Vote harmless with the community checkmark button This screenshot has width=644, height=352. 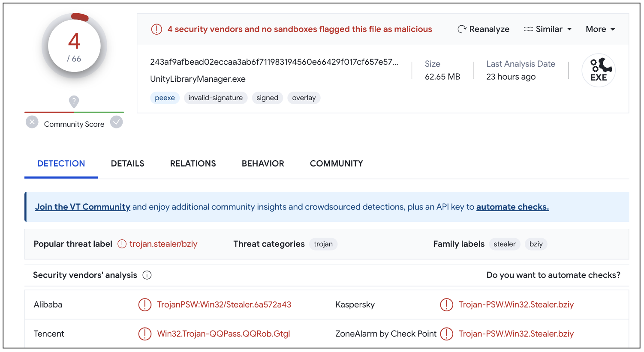tap(117, 122)
